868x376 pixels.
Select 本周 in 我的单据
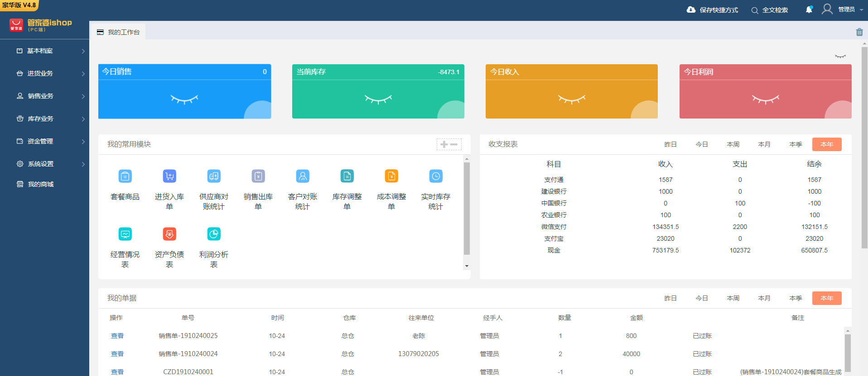pos(733,298)
